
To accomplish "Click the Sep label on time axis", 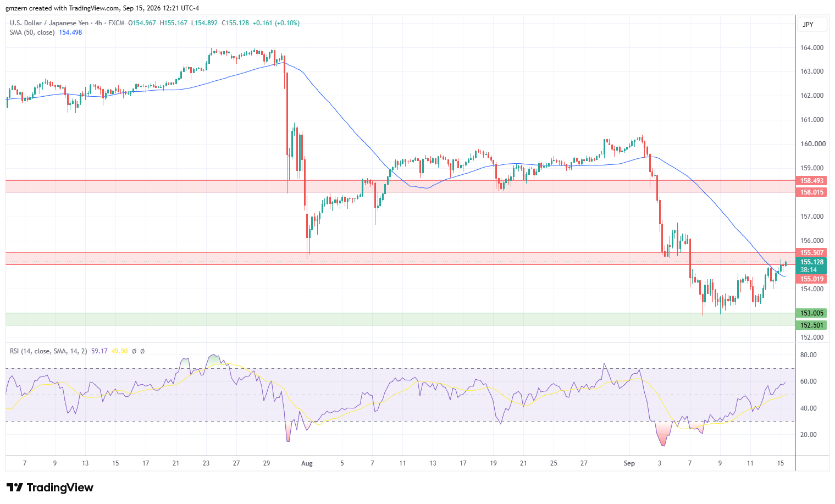I will click(x=629, y=463).
